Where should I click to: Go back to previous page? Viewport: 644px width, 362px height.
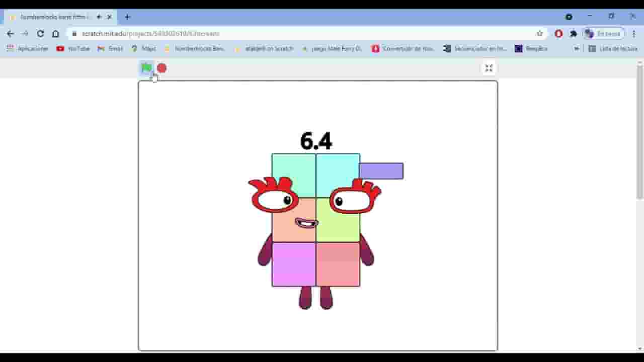11,34
